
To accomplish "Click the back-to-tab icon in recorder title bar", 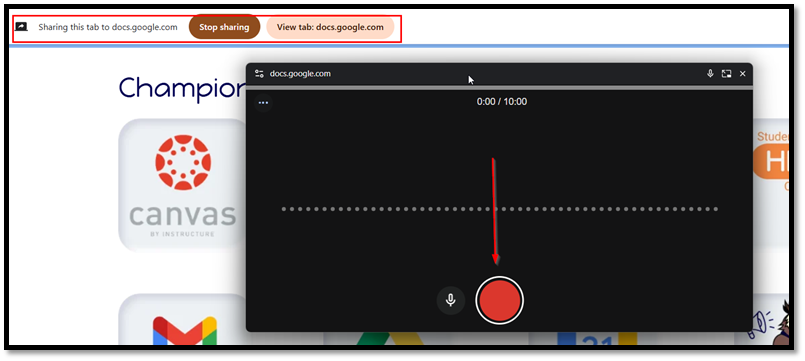I will [x=726, y=74].
